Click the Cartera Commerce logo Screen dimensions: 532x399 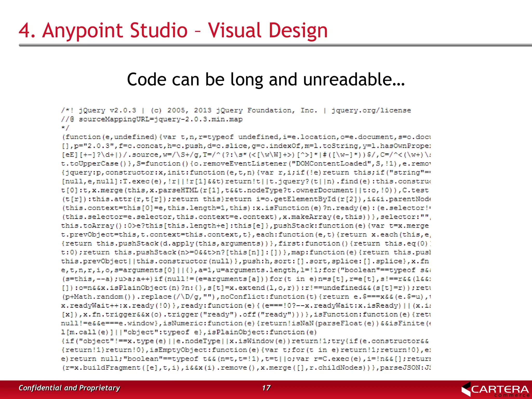[495, 389]
